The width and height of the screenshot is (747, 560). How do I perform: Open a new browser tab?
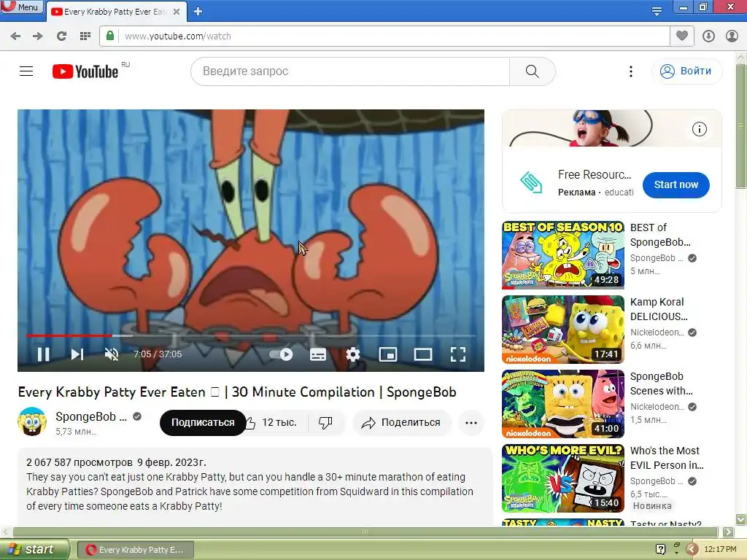[198, 12]
